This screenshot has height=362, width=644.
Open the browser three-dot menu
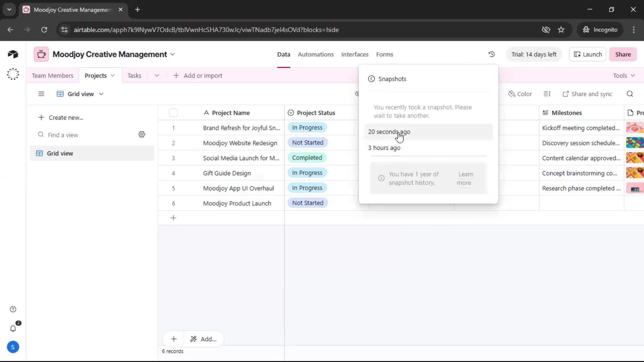pyautogui.click(x=634, y=30)
